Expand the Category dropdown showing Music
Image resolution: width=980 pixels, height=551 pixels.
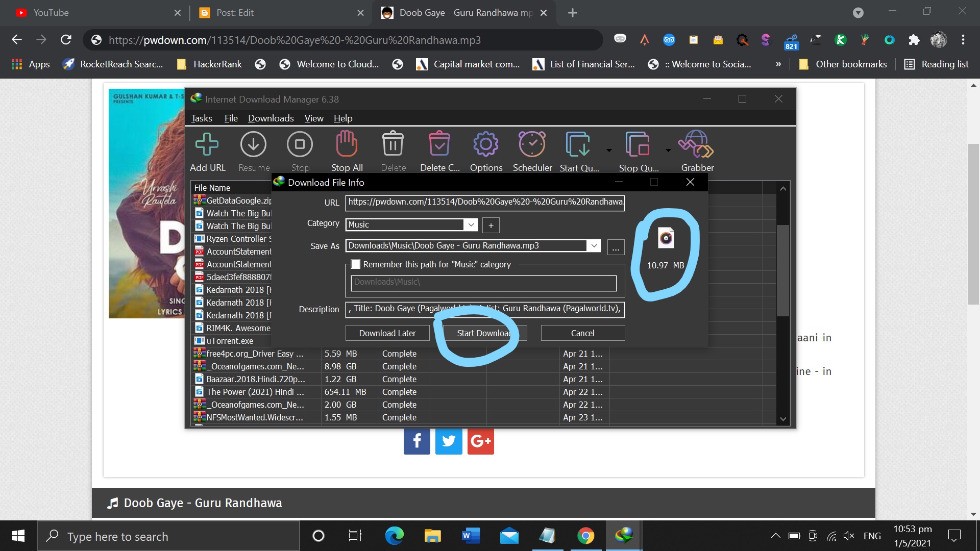(x=471, y=224)
